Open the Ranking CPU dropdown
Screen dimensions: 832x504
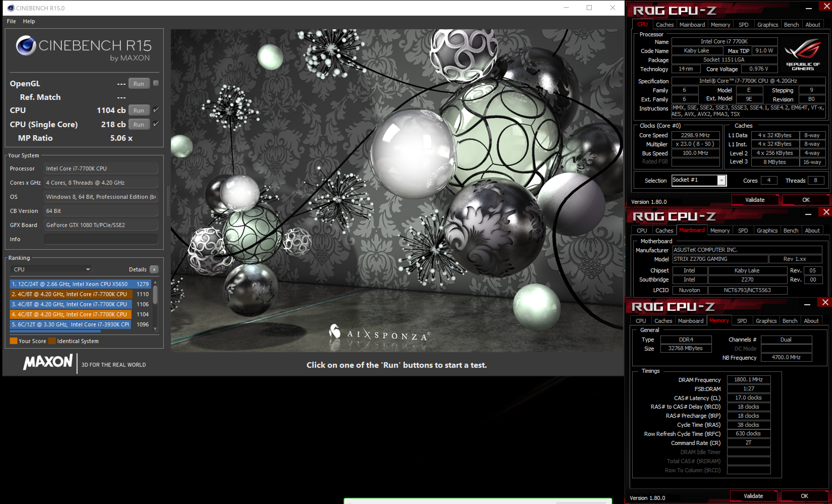(x=51, y=269)
